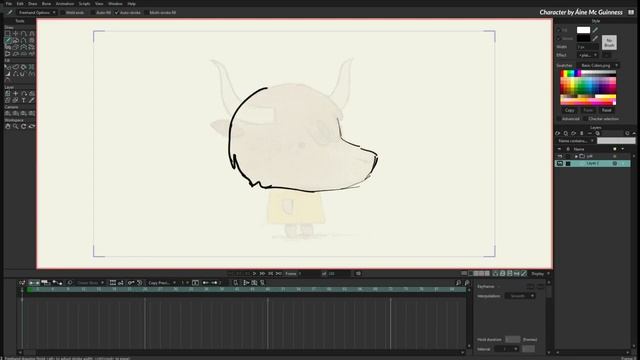Click the Copy style button

pyautogui.click(x=569, y=110)
